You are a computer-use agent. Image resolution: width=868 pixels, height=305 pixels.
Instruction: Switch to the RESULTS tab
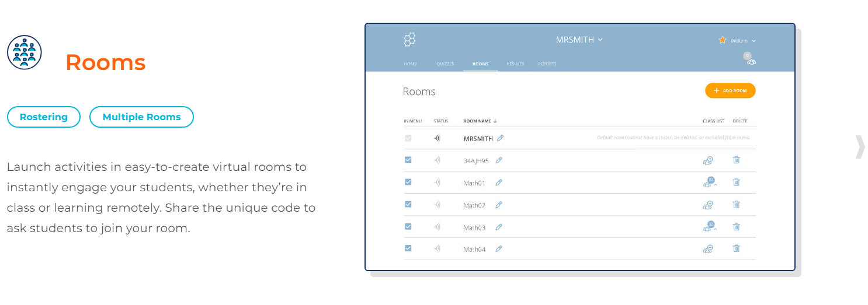point(515,64)
